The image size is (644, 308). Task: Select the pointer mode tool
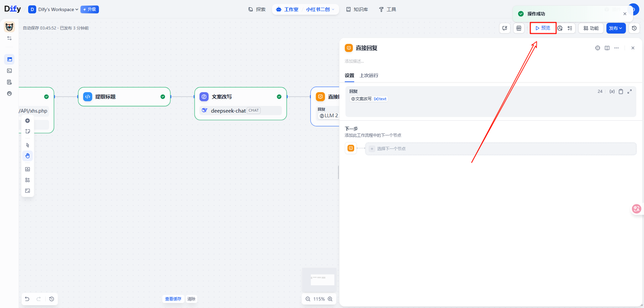[x=28, y=145]
